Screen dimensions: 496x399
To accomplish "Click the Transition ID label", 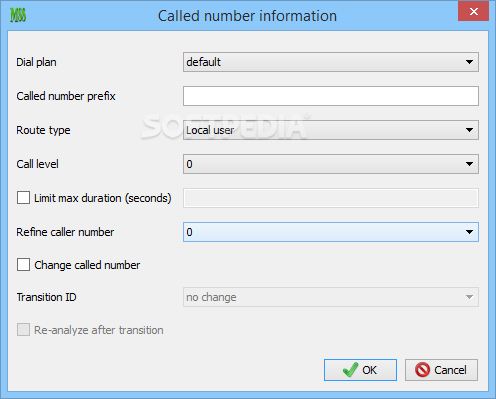I will pyautogui.click(x=47, y=297).
